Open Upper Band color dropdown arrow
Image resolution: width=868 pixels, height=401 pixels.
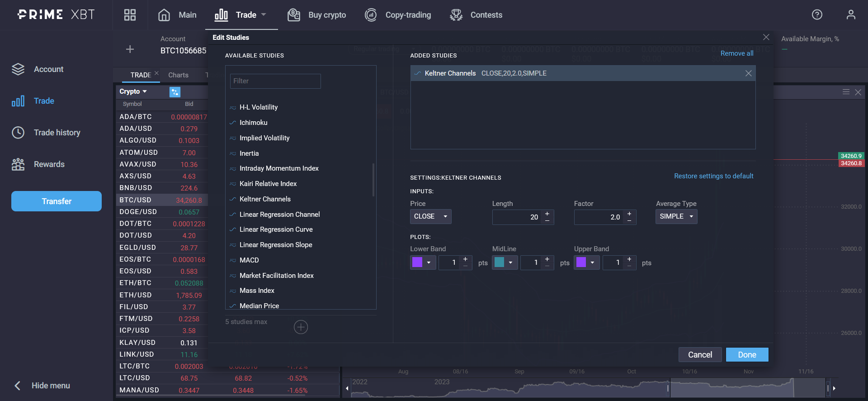click(592, 263)
